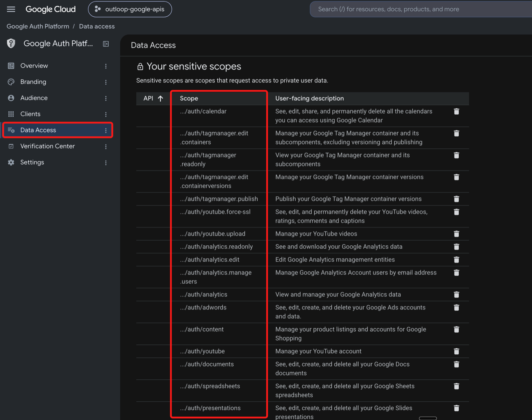Viewport: 532px width, 420px height.
Task: Open more options for Verification Center
Action: (x=106, y=147)
